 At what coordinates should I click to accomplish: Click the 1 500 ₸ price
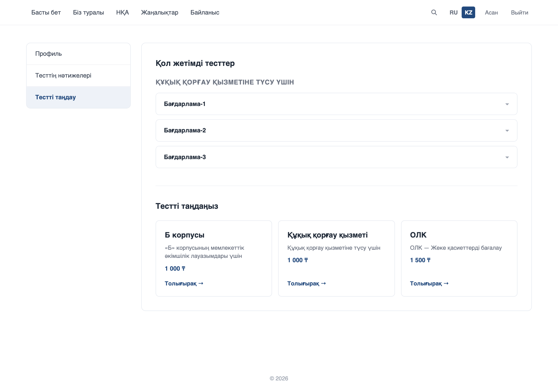pyautogui.click(x=420, y=260)
